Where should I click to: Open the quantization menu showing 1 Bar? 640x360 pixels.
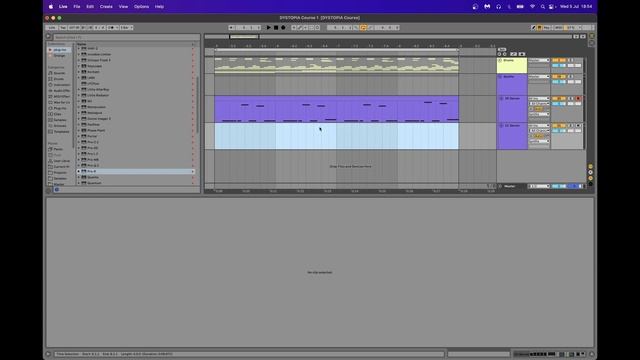126,28
